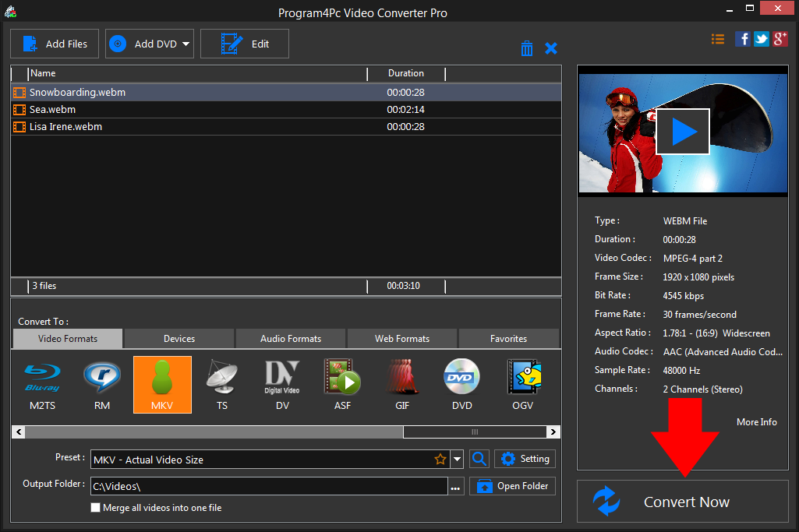Choose the OGV format icon
Viewport: 799px width, 532px height.
click(x=523, y=384)
